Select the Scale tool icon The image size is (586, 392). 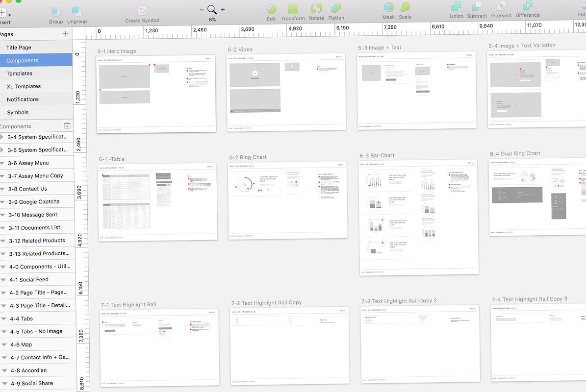405,8
